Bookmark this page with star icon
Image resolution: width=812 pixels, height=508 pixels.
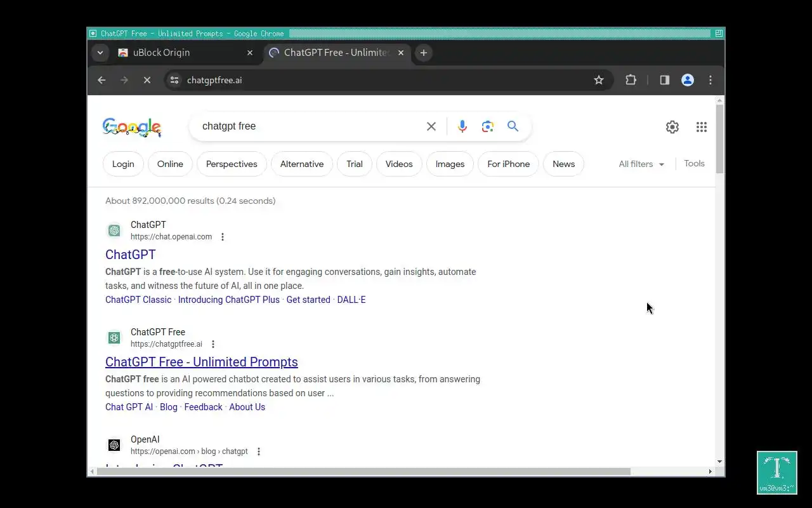pyautogui.click(x=599, y=80)
